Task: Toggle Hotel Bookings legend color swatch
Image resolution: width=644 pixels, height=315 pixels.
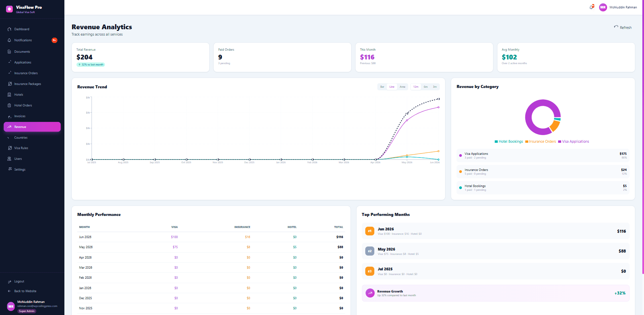Action: 496,142
